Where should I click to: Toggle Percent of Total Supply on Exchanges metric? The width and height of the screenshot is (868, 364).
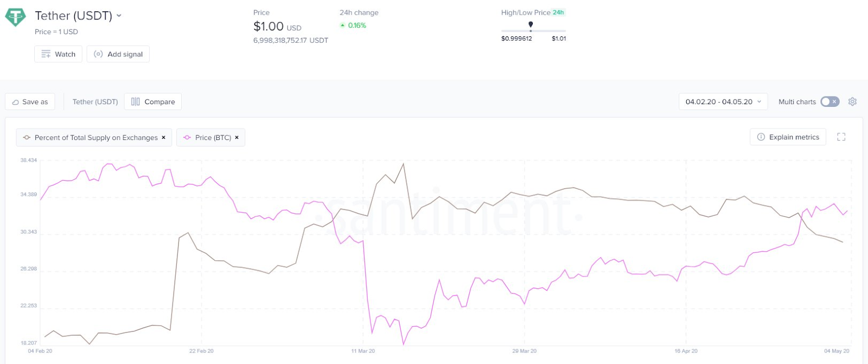pos(95,138)
